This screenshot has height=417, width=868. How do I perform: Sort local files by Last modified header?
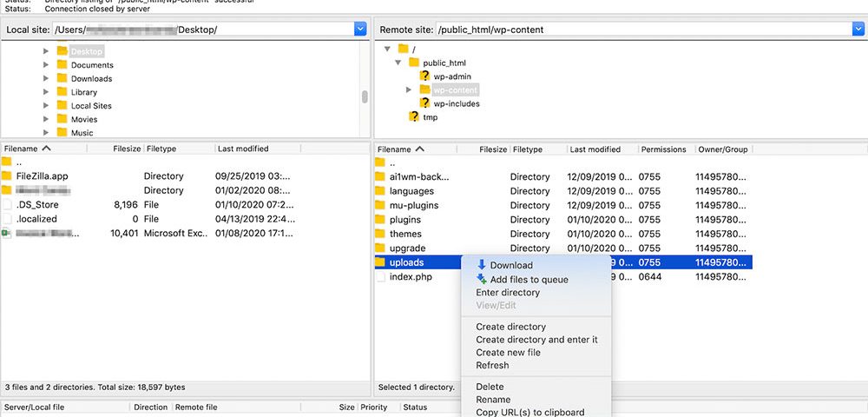243,149
